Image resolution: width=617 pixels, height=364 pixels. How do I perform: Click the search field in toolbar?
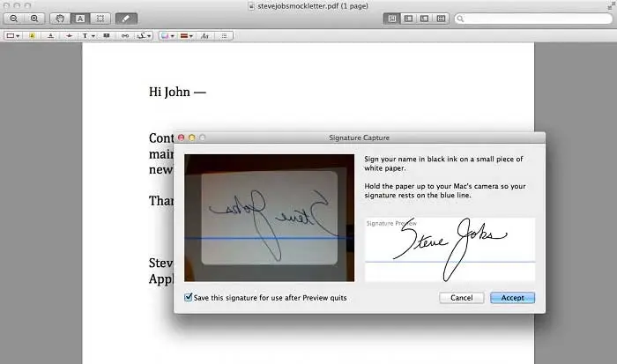pos(533,19)
